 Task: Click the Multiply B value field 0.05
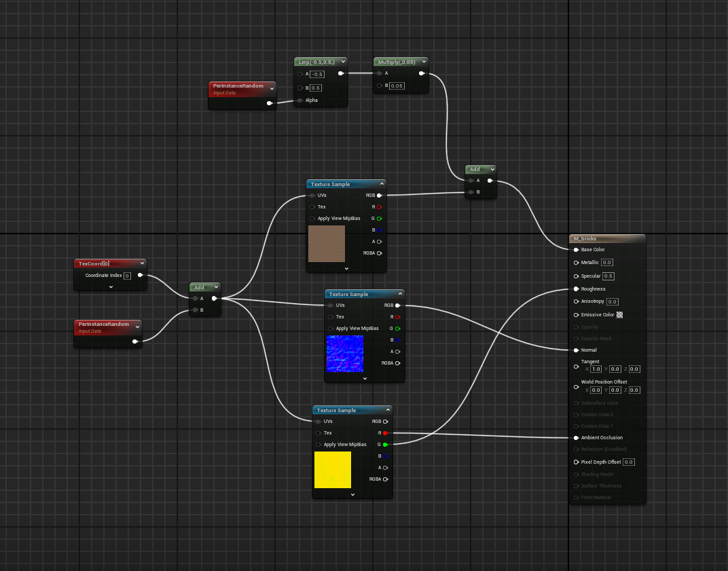[x=397, y=86]
